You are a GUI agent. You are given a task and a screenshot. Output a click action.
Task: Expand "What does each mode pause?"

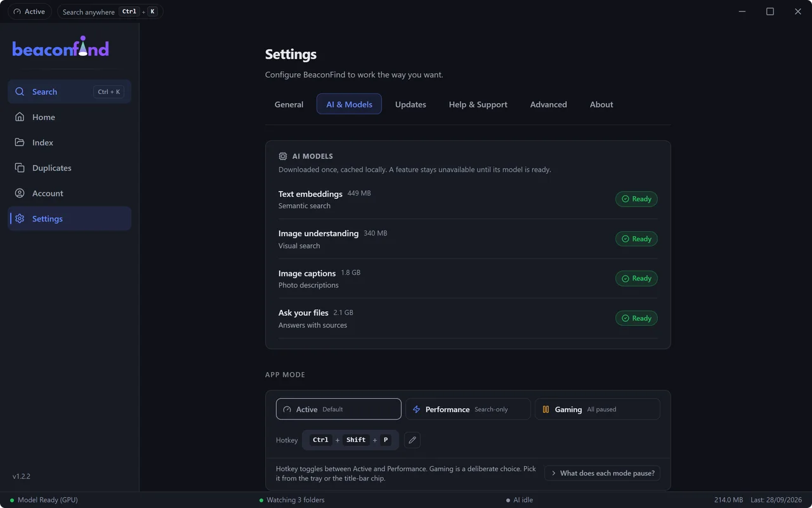pos(603,473)
